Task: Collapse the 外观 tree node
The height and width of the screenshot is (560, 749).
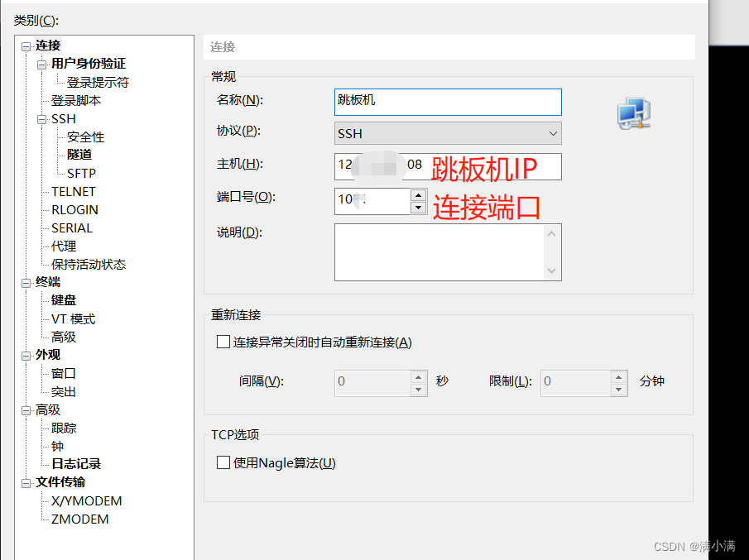Action: click(x=26, y=356)
